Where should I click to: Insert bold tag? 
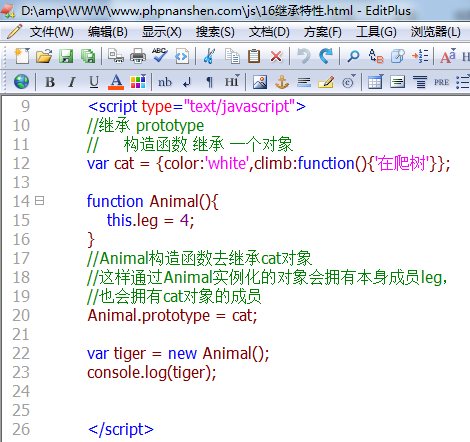coord(50,82)
